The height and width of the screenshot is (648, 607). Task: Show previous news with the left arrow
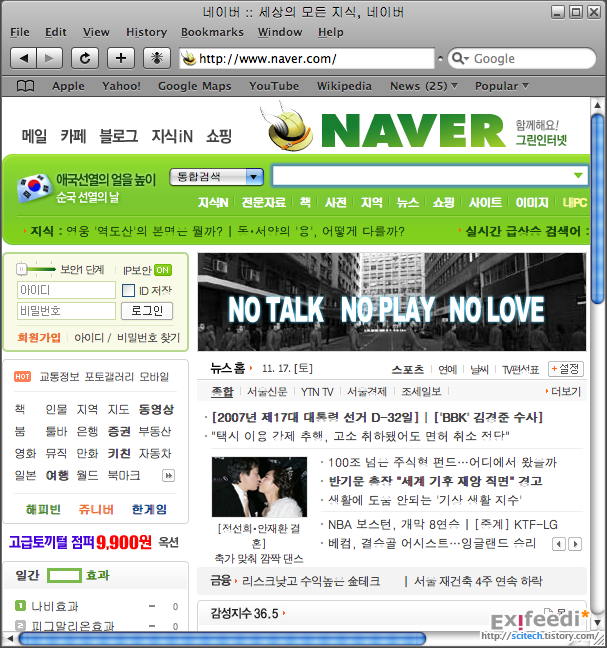(559, 544)
